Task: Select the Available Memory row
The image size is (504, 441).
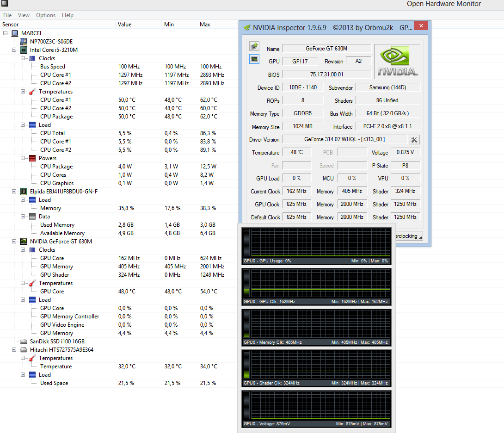Action: (x=119, y=233)
